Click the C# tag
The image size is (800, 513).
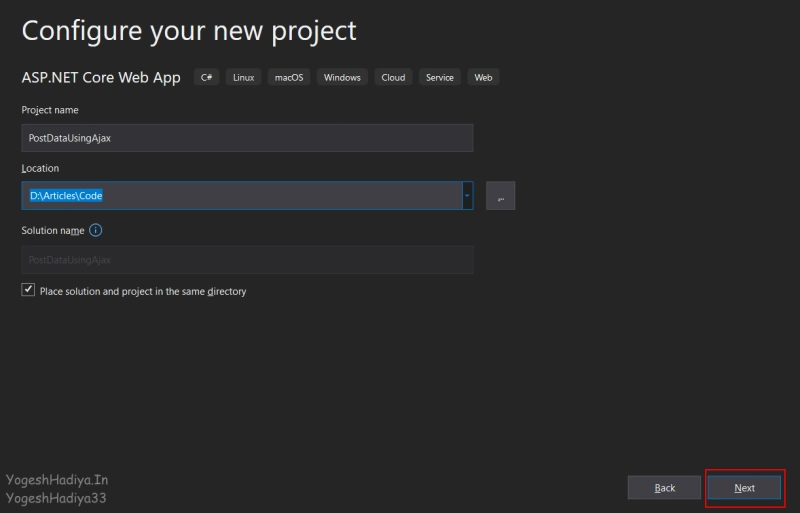(x=207, y=77)
